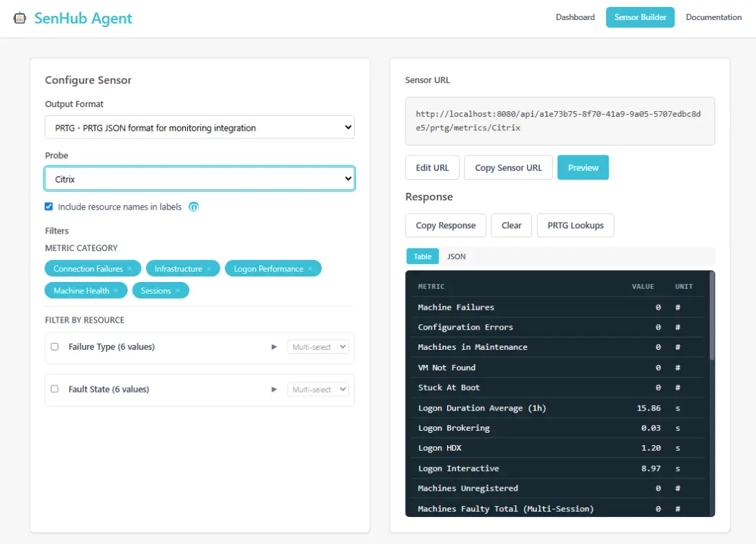This screenshot has height=544, width=756.
Task: Switch to the Table response tab
Action: click(x=422, y=256)
